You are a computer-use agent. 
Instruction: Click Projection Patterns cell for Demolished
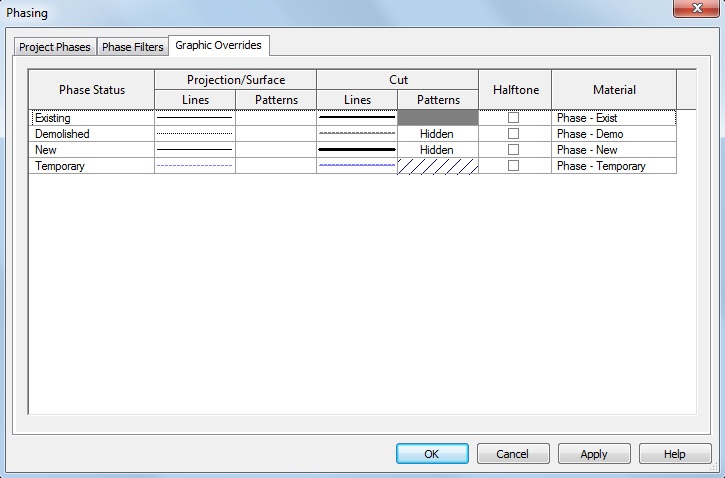[276, 134]
